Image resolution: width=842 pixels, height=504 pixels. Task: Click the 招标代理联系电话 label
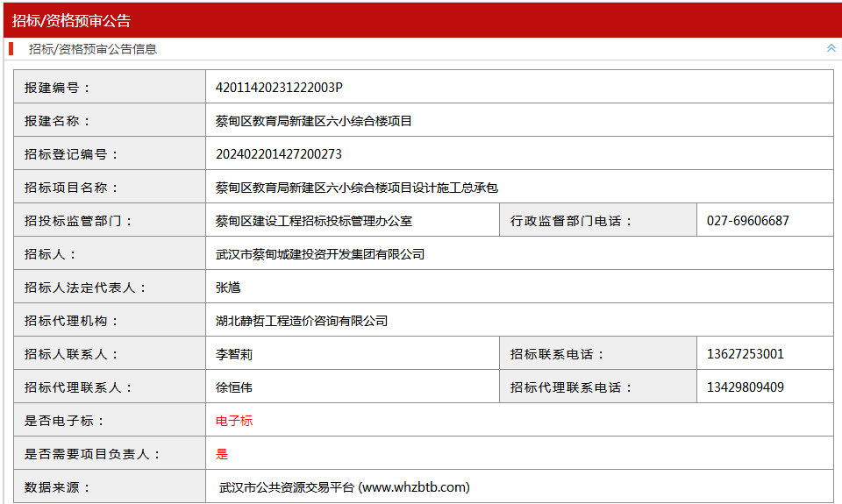(571, 387)
